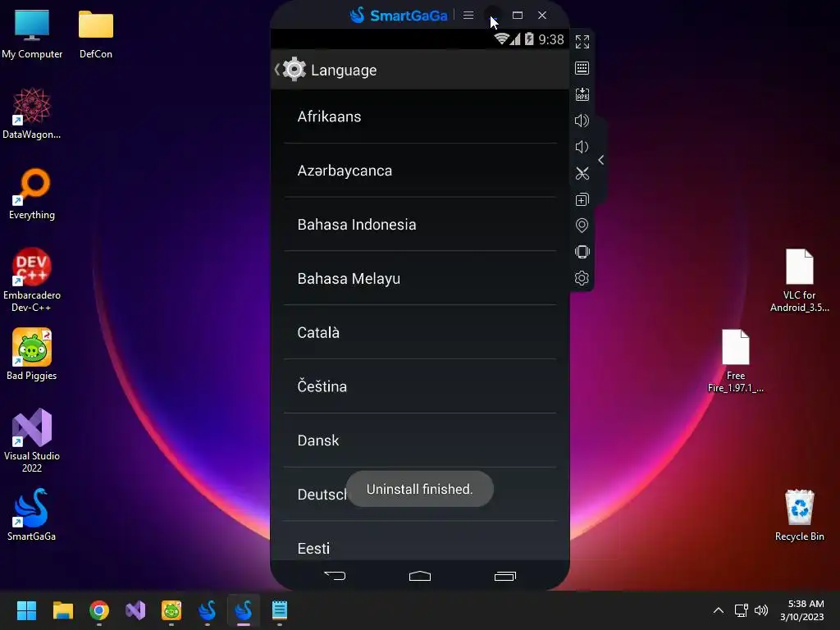Click the multi-instance plus icon
This screenshot has width=840, height=630.
pos(582,199)
